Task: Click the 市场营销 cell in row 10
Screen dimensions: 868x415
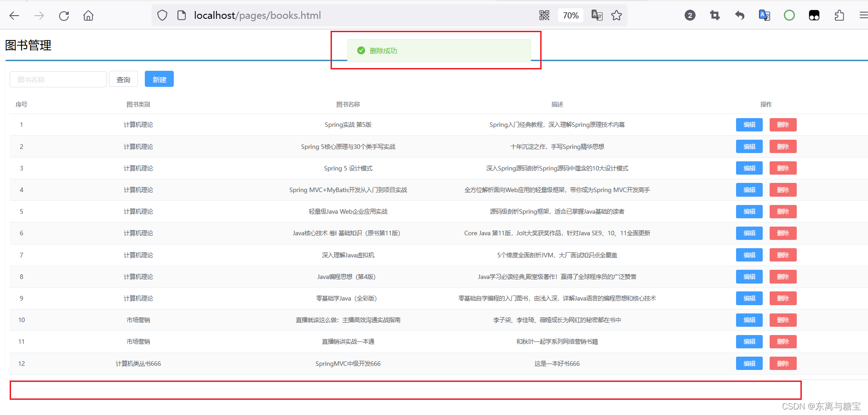Action: point(138,320)
